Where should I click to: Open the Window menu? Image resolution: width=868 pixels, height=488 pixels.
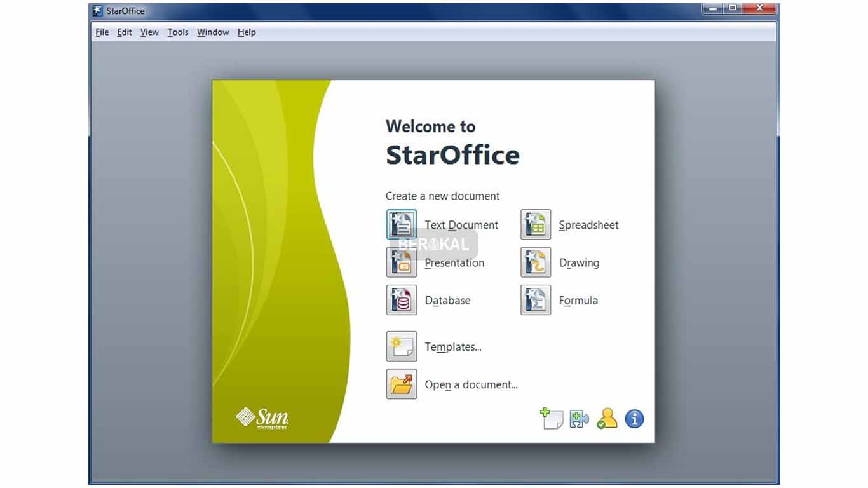213,32
